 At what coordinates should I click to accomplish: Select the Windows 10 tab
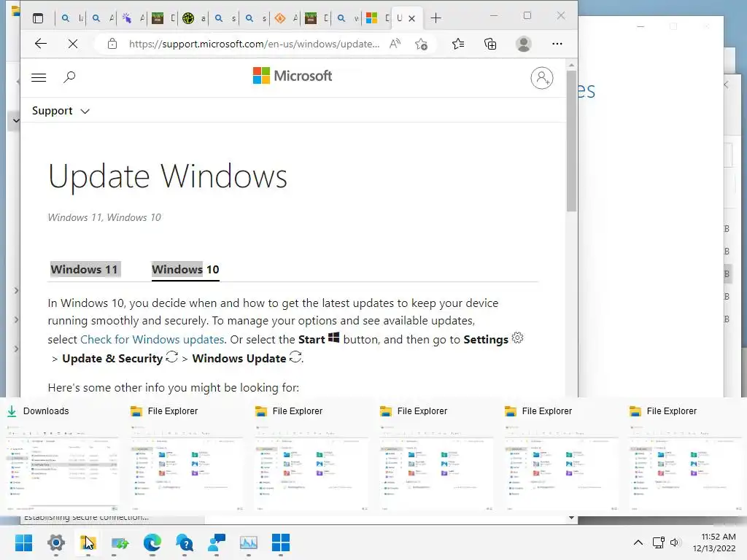(185, 270)
